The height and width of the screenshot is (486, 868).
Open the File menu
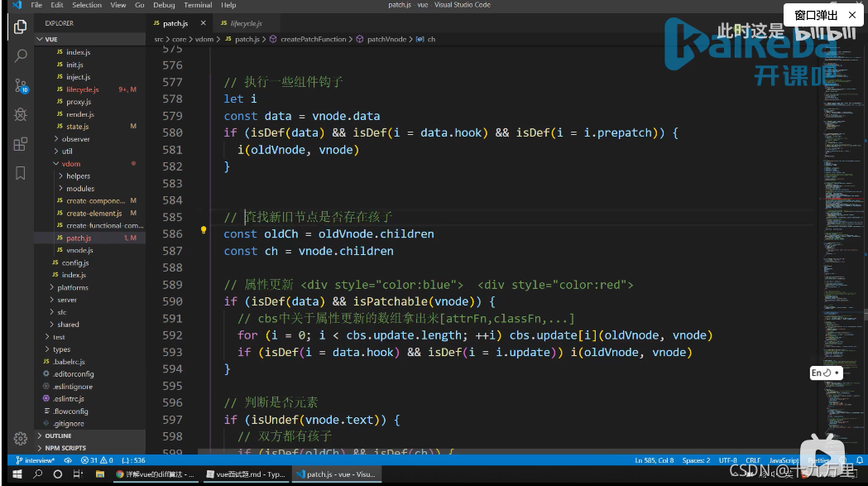[x=36, y=5]
